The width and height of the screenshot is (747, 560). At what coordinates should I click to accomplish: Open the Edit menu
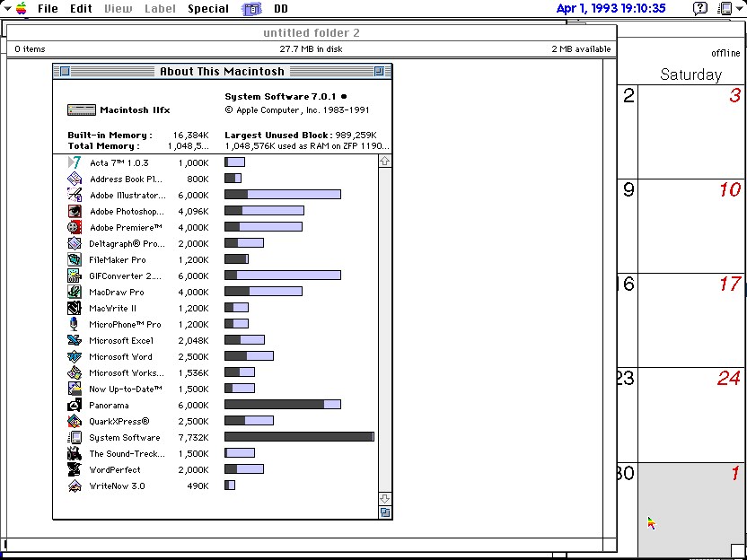click(x=81, y=9)
